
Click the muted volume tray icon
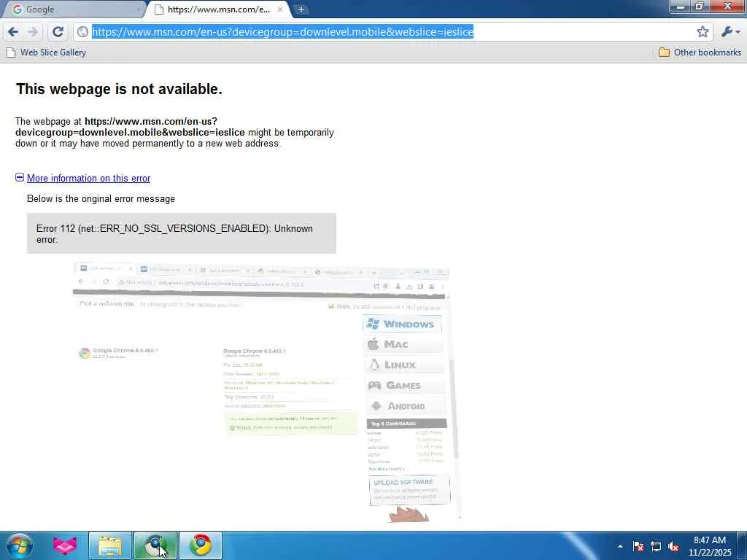click(673, 546)
